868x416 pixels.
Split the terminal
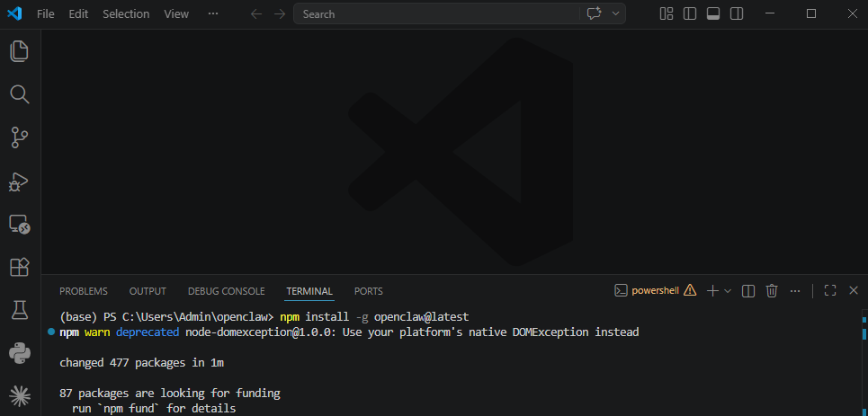tap(748, 290)
